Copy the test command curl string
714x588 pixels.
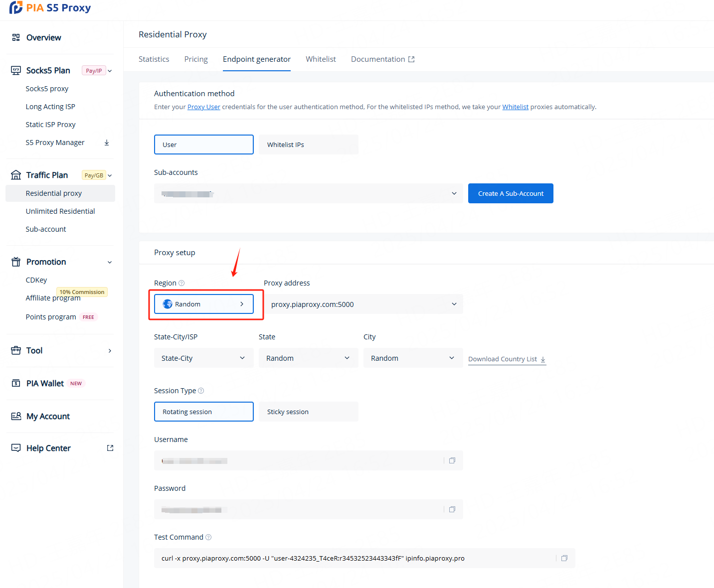(564, 558)
